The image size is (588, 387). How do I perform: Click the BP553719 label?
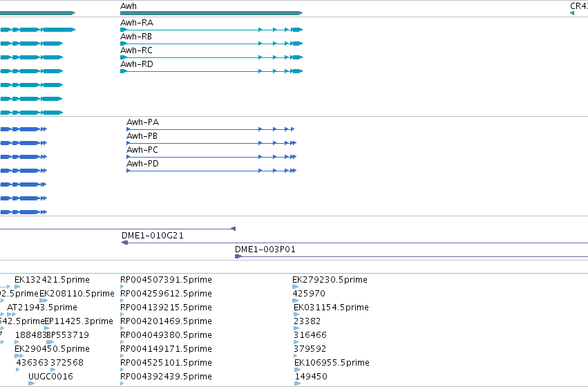[x=68, y=335]
